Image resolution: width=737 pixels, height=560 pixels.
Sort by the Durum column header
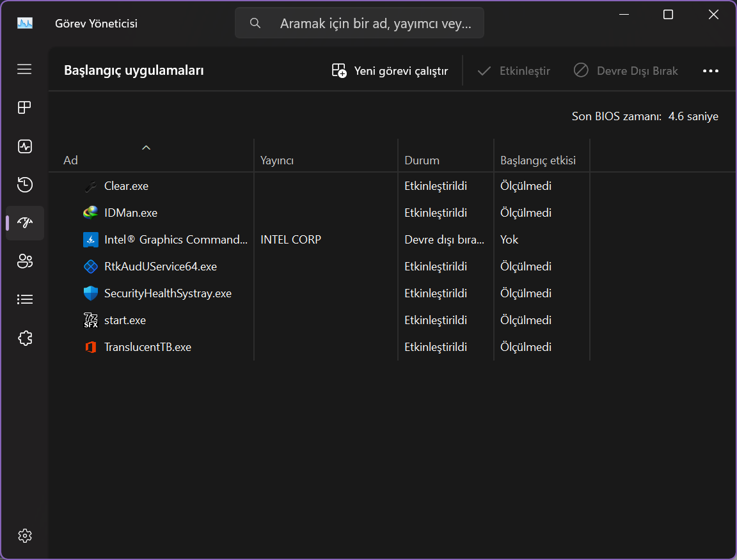(422, 160)
